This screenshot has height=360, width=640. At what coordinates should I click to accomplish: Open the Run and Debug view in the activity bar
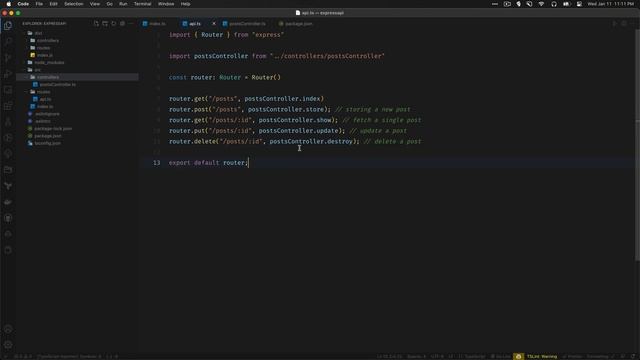click(x=8, y=74)
